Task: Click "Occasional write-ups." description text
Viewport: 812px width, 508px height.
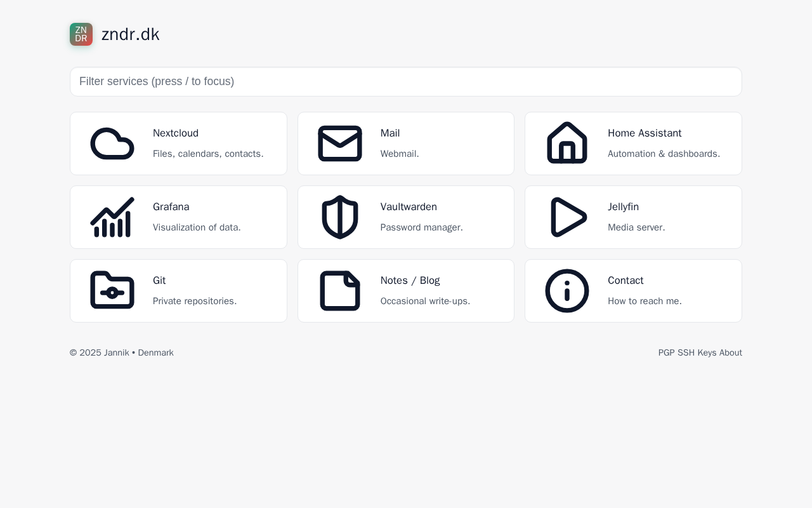Action: click(x=426, y=301)
